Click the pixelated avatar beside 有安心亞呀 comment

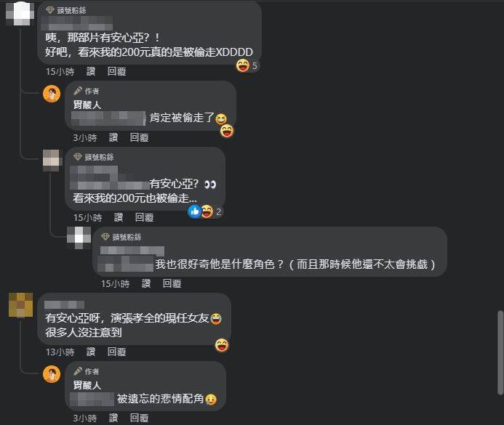click(x=20, y=304)
